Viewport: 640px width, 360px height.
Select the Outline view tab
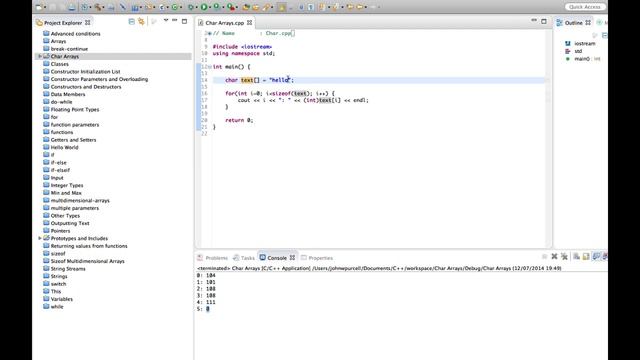573,23
